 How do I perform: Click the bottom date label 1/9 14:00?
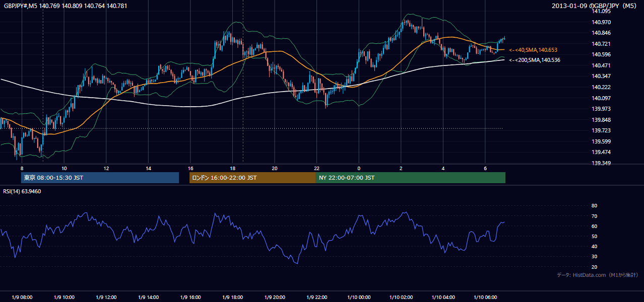coord(149,297)
